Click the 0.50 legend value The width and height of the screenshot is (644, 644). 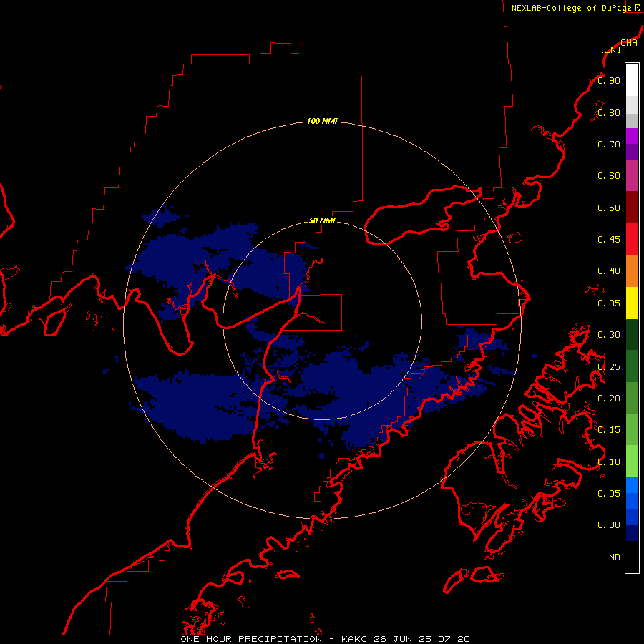click(609, 208)
